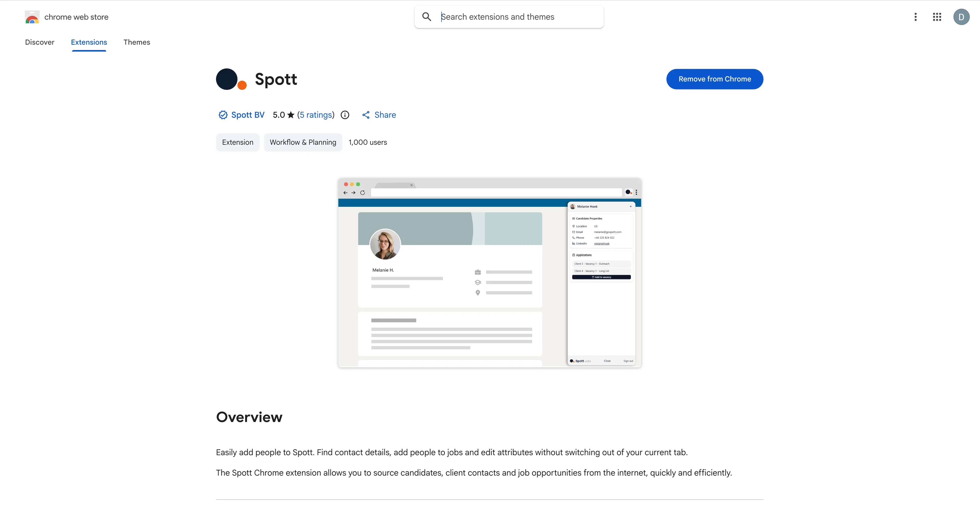Image resolution: width=980 pixels, height=507 pixels.
Task: Click Remove from Chrome button
Action: coord(714,79)
